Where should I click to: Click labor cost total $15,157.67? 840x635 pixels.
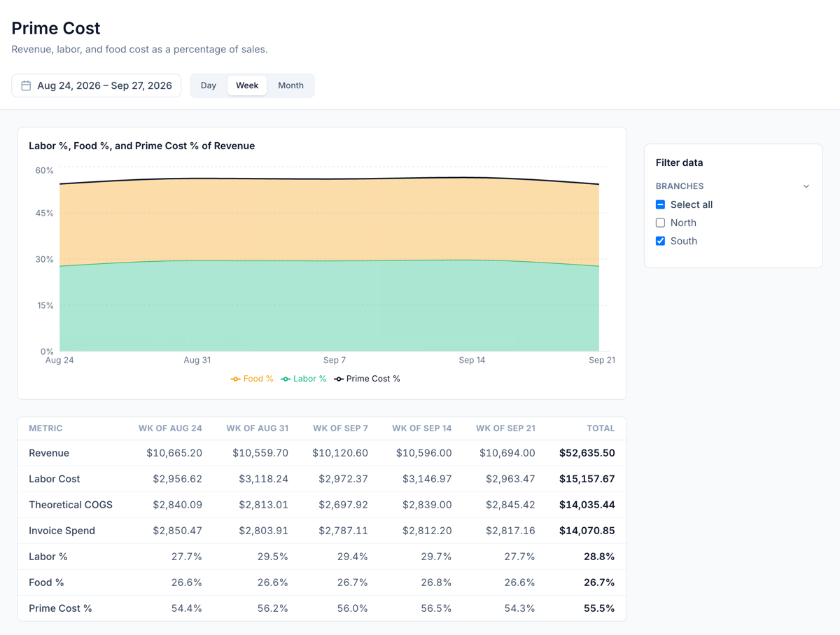tap(587, 479)
